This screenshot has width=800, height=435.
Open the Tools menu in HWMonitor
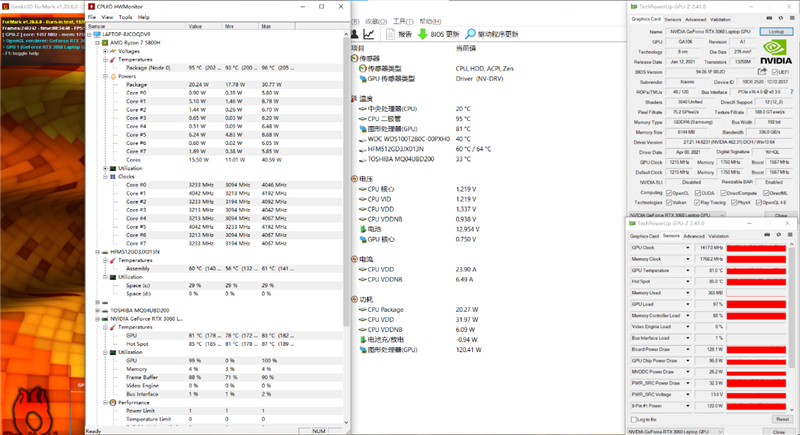click(x=126, y=17)
